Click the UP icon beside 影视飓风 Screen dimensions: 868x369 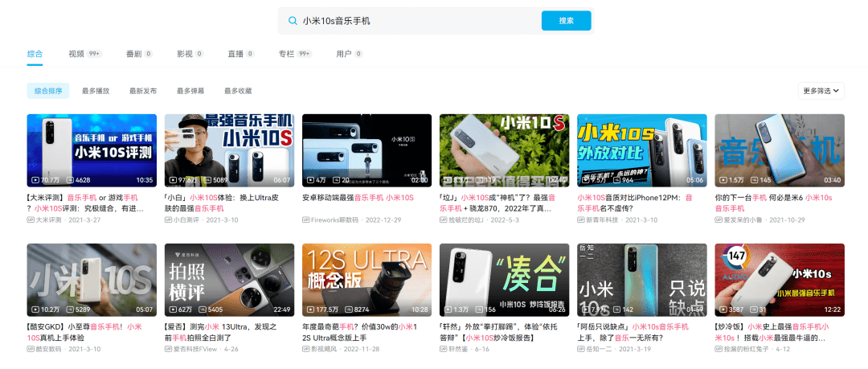pos(306,349)
